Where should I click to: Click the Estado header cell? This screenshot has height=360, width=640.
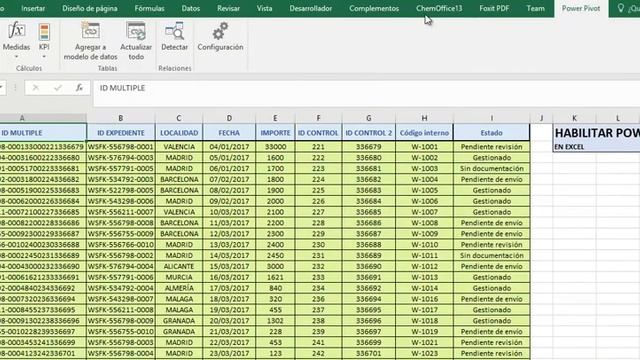pyautogui.click(x=491, y=133)
